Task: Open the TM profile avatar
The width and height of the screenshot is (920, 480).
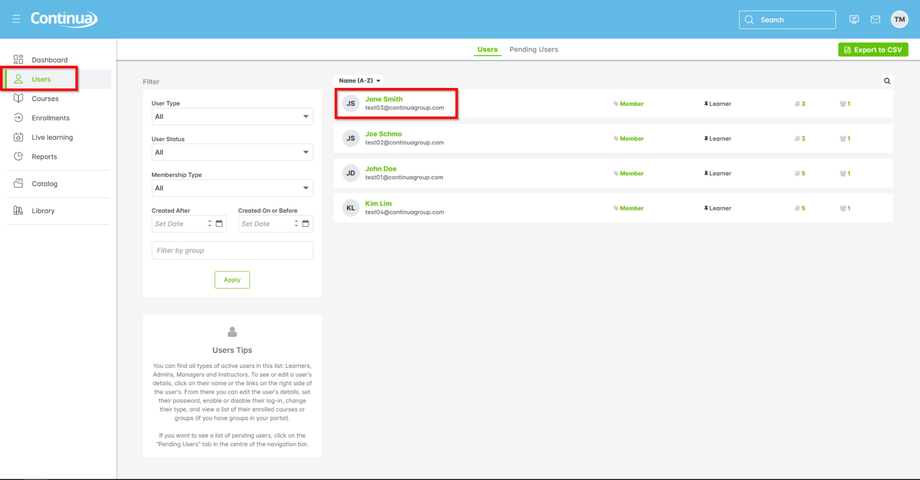Action: coord(899,19)
